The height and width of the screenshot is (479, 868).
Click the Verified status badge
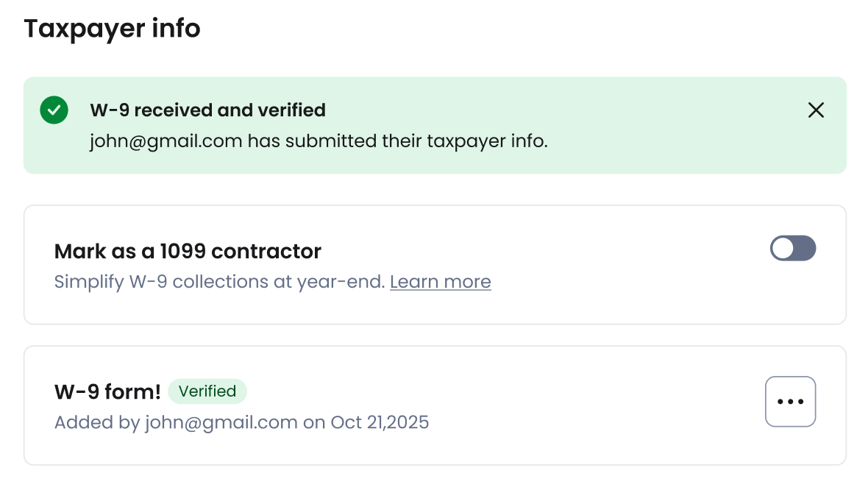(x=207, y=391)
